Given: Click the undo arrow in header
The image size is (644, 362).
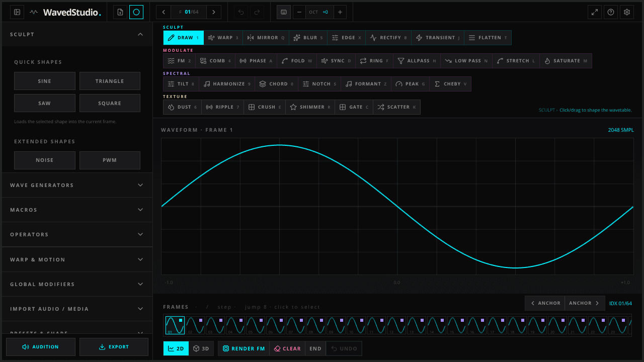Looking at the screenshot, I should [241, 12].
